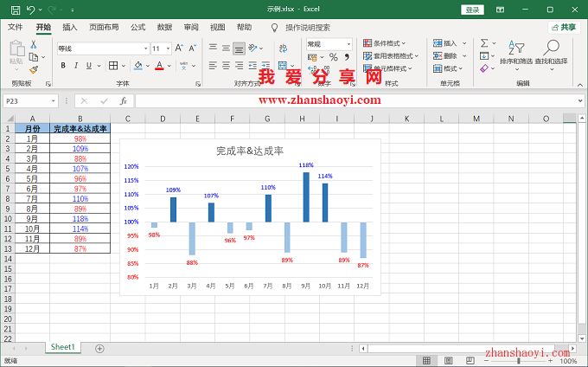Viewport: 588px width, 367px height.
Task: Toggle middle vertical alignment
Action: (226, 48)
